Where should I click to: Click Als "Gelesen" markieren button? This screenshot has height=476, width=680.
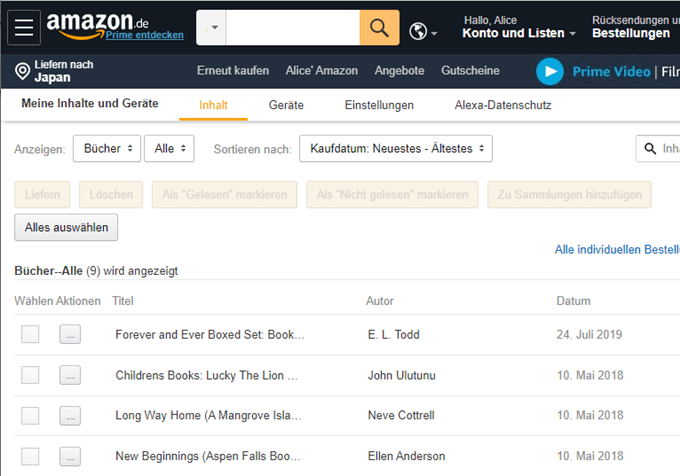coord(225,195)
